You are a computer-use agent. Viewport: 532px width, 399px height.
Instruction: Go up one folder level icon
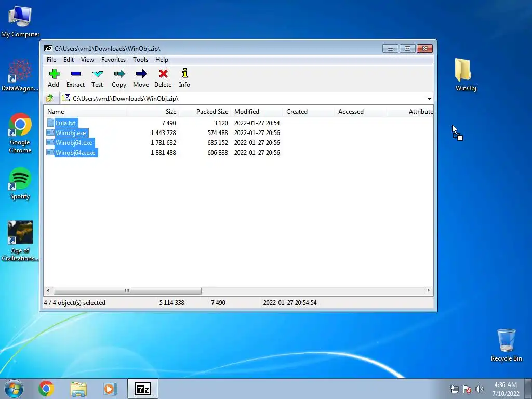coord(50,98)
